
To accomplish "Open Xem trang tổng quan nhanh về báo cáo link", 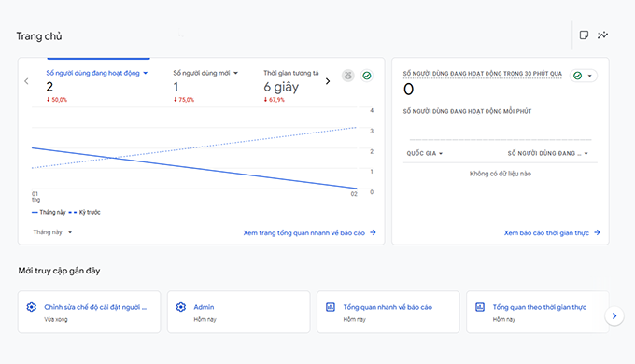I will [x=304, y=232].
